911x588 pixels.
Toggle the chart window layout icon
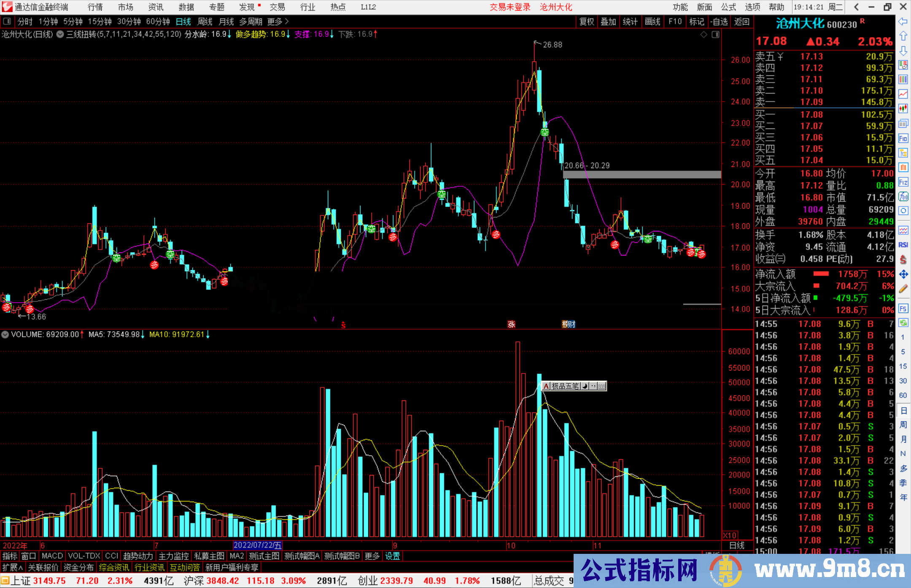pos(715,35)
